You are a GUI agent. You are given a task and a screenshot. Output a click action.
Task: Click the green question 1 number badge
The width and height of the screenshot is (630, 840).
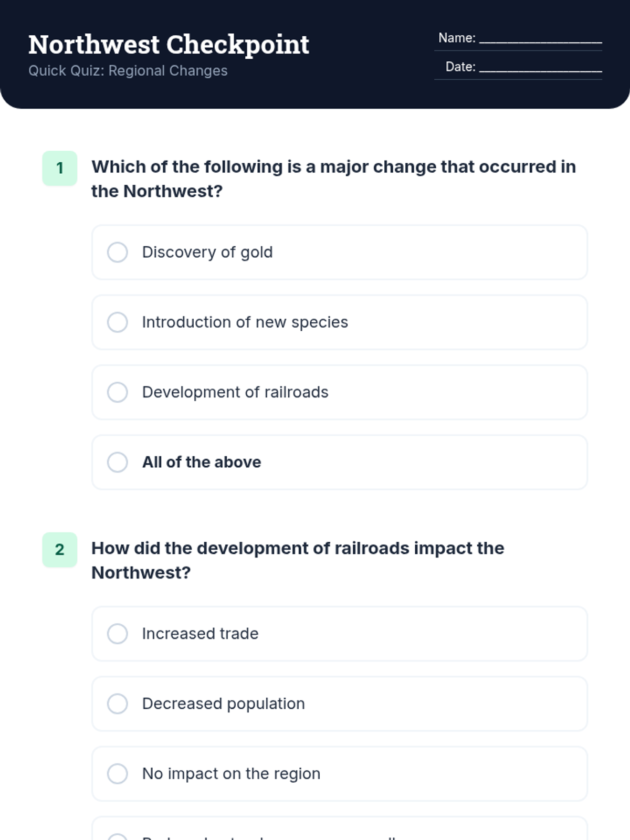pyautogui.click(x=60, y=168)
